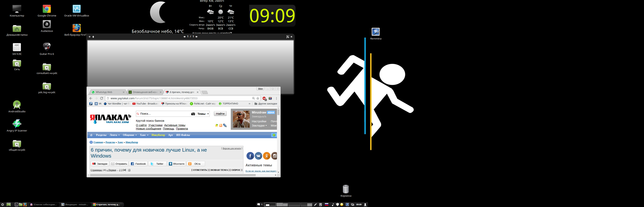Open the Активные темы link
644x207 pixels.
pyautogui.click(x=174, y=125)
